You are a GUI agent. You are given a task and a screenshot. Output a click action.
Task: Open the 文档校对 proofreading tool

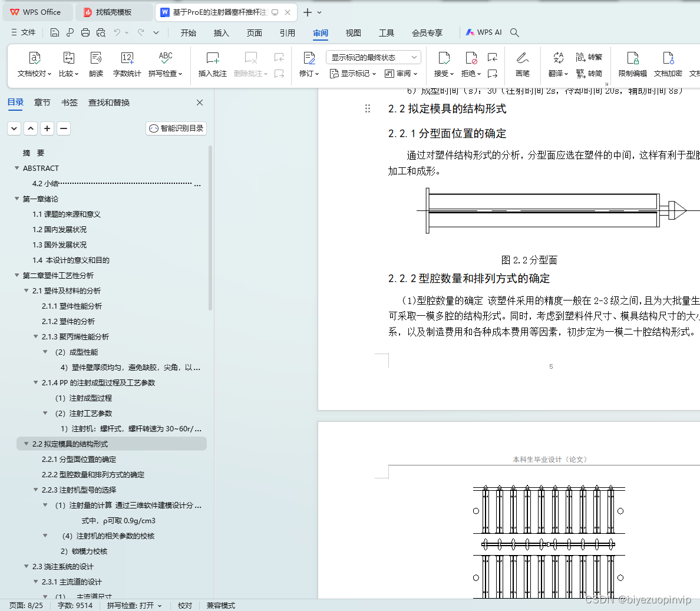pyautogui.click(x=34, y=64)
